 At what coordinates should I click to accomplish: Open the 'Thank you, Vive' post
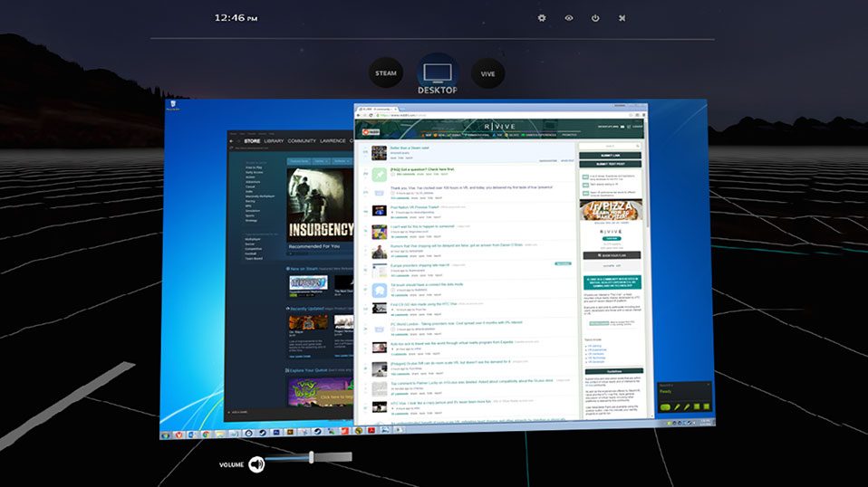(472, 187)
